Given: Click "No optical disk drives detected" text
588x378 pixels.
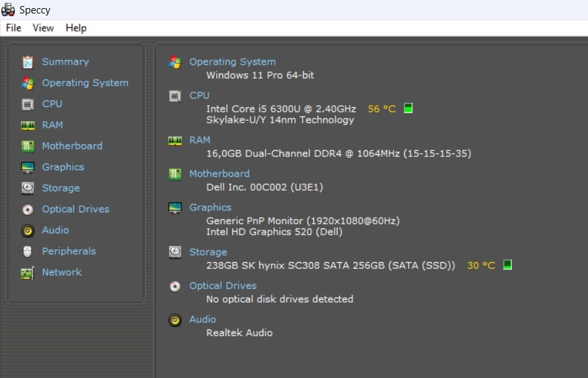Looking at the screenshot, I should pyautogui.click(x=280, y=299).
